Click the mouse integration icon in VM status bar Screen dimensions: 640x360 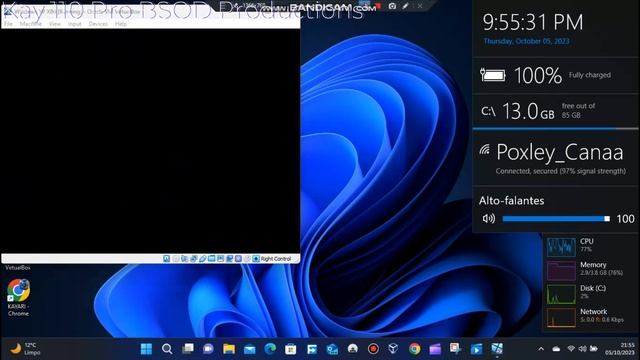pyautogui.click(x=247, y=259)
